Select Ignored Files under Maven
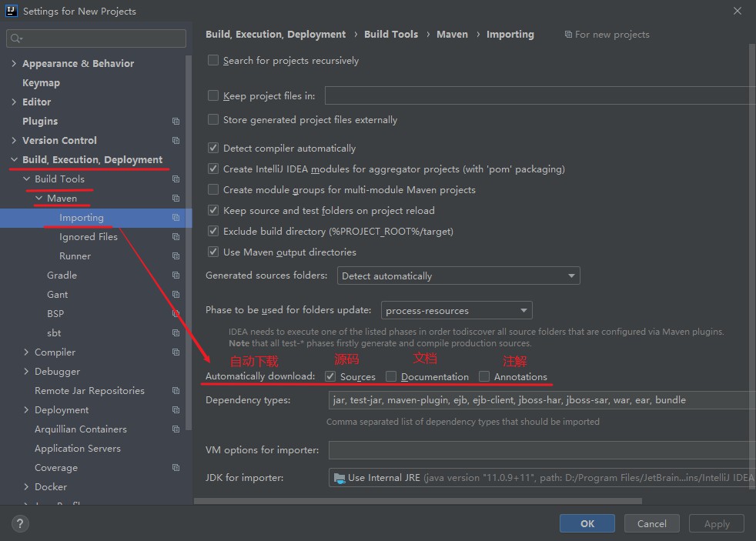 tap(89, 236)
